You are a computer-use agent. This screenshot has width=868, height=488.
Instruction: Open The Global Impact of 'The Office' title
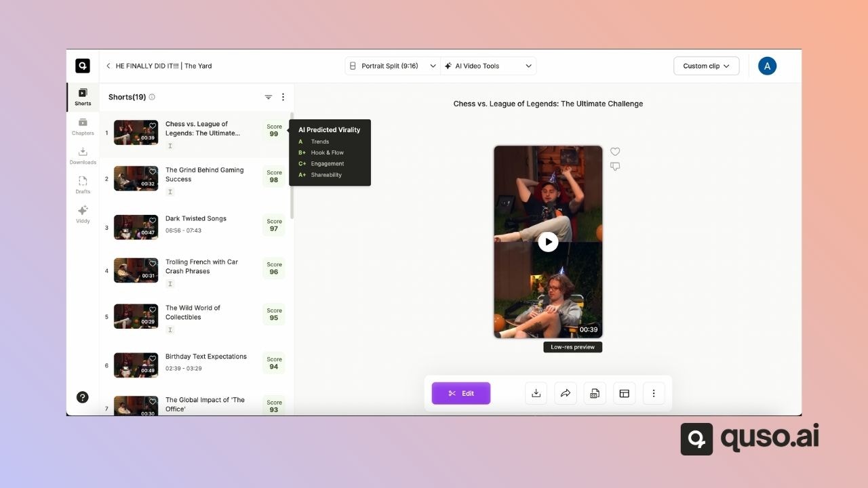pyautogui.click(x=205, y=405)
